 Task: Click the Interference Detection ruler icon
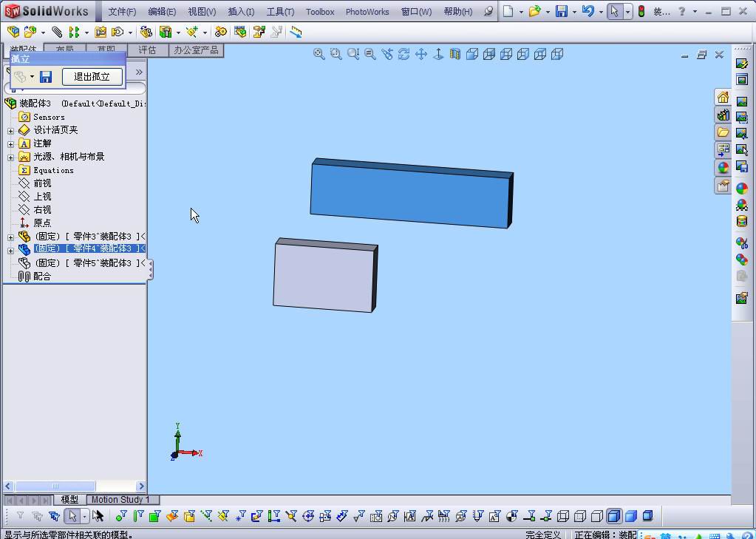tap(296, 32)
